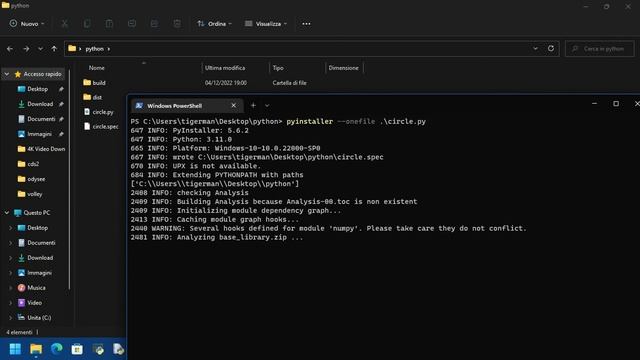Go forward with the Explorer forward arrow
The width and height of the screenshot is (640, 360).
[x=26, y=49]
